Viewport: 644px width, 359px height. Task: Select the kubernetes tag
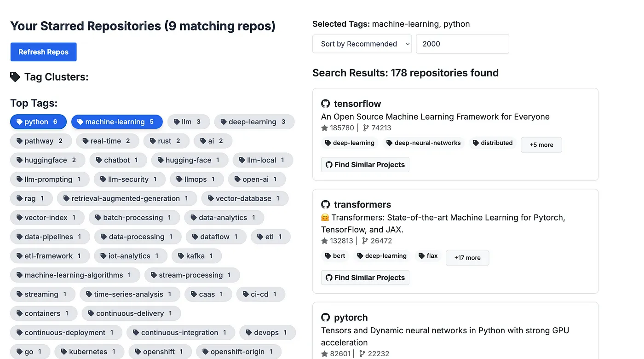coord(90,352)
